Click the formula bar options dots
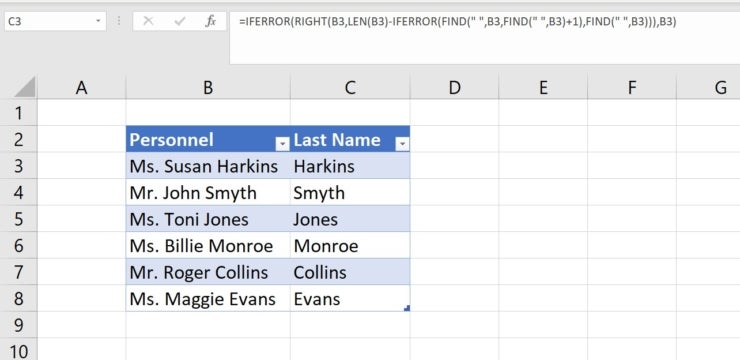 pos(119,21)
